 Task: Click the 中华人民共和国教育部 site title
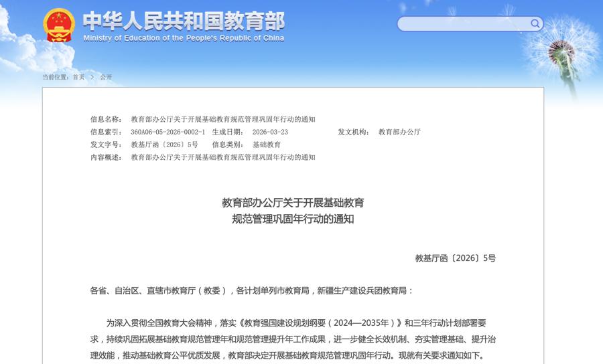[x=183, y=20]
